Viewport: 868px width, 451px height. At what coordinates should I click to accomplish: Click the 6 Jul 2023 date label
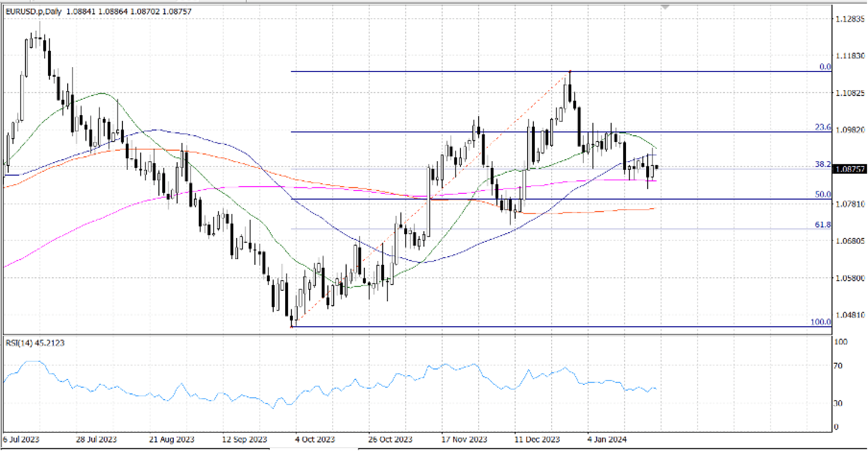[21, 440]
